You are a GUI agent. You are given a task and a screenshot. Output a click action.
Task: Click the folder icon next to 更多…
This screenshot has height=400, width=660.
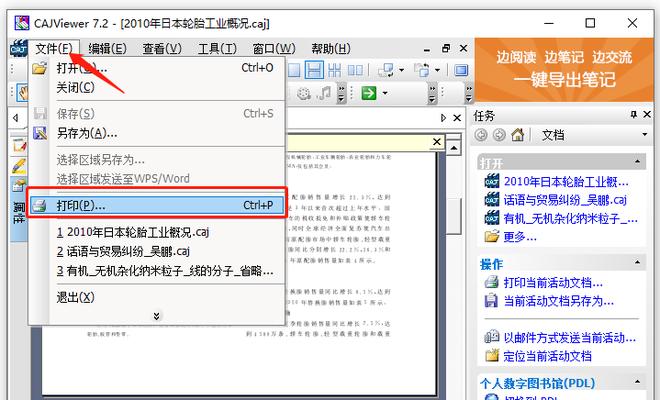tap(491, 236)
